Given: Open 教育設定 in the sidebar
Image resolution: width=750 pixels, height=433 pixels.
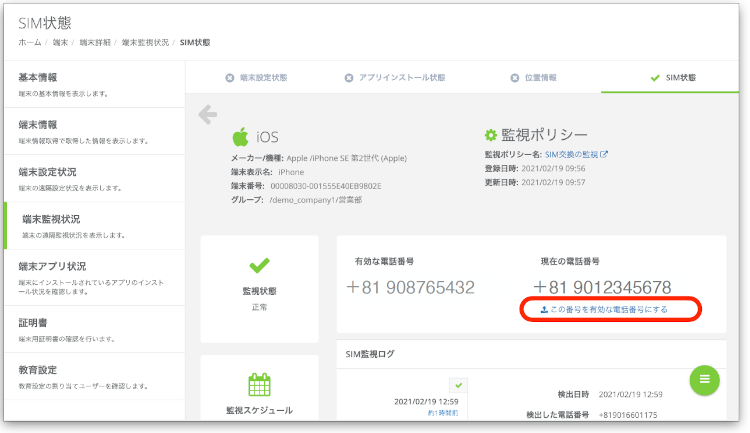Looking at the screenshot, I should click(94, 377).
